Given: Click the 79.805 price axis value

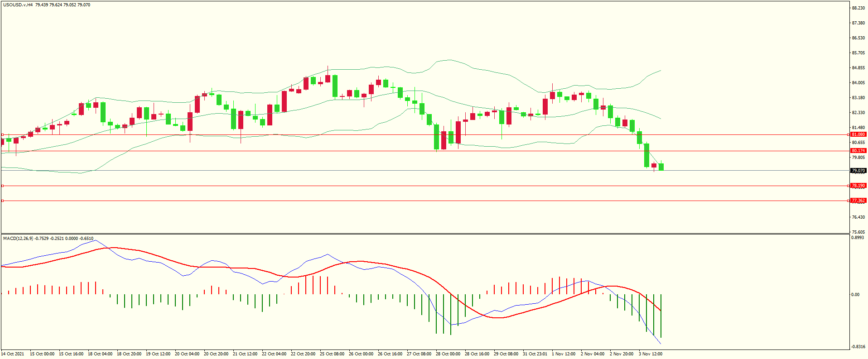Looking at the screenshot, I should pos(858,158).
